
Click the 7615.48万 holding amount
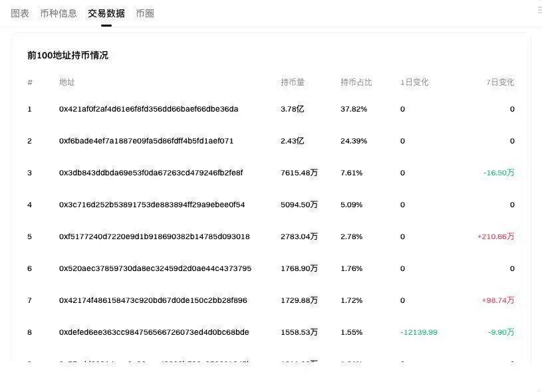coord(299,173)
